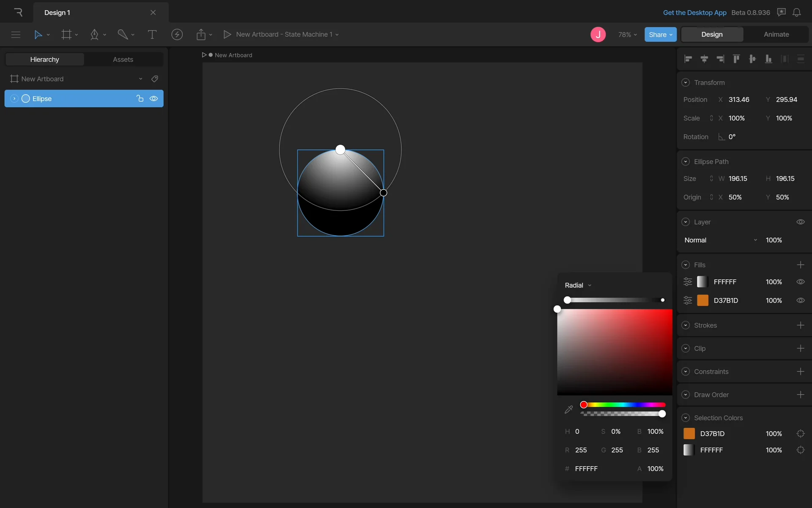Toggle visibility of D37B1D fill
This screenshot has width=812, height=508.
click(800, 301)
